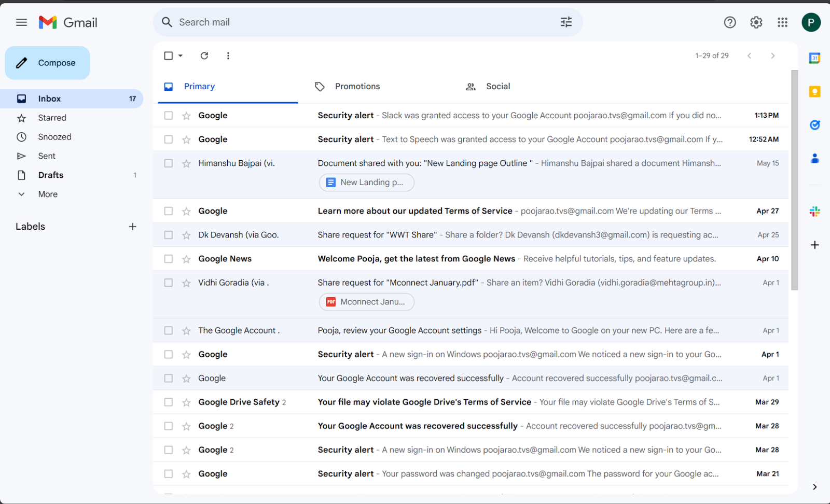
Task: Create new label plus icon
Action: pyautogui.click(x=133, y=227)
